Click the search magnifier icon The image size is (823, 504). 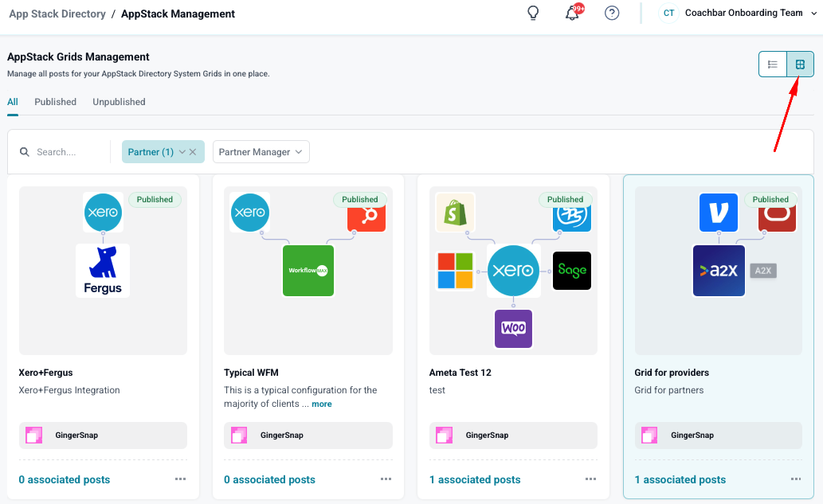tap(24, 152)
